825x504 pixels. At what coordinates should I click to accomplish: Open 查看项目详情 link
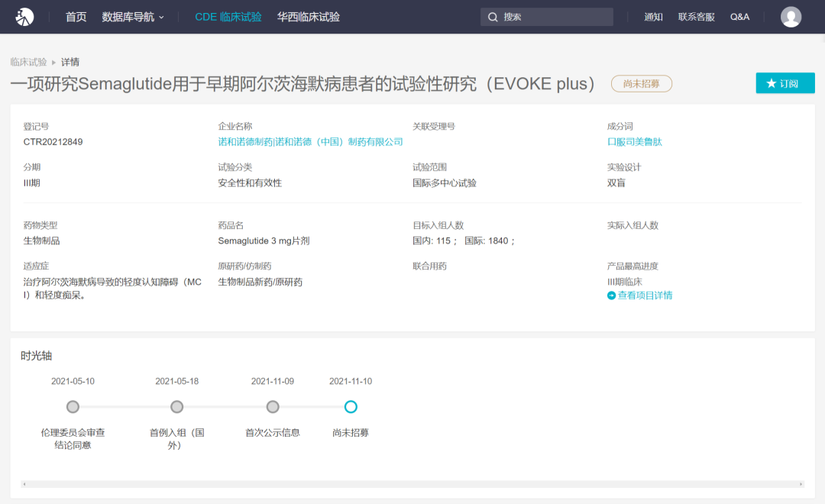(x=645, y=296)
